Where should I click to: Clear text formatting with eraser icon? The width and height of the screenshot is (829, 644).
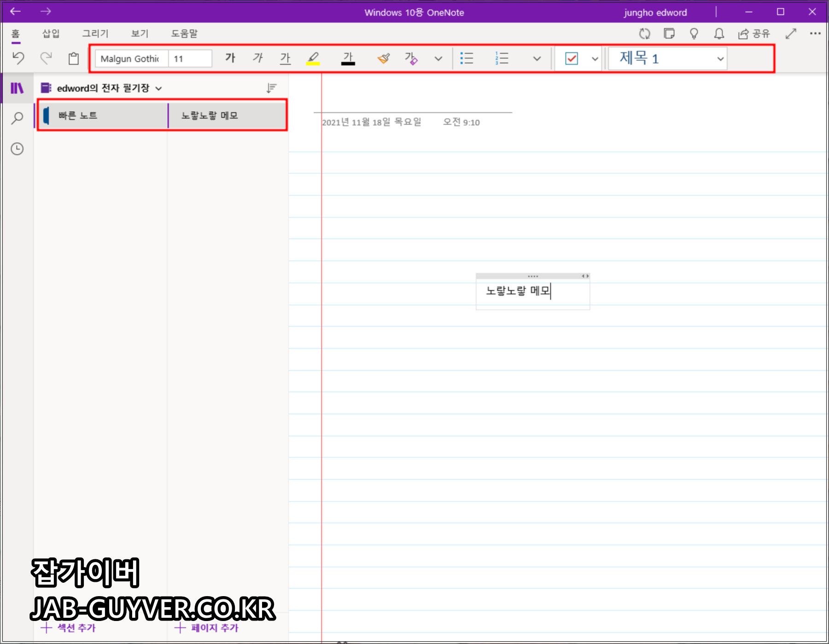point(411,58)
